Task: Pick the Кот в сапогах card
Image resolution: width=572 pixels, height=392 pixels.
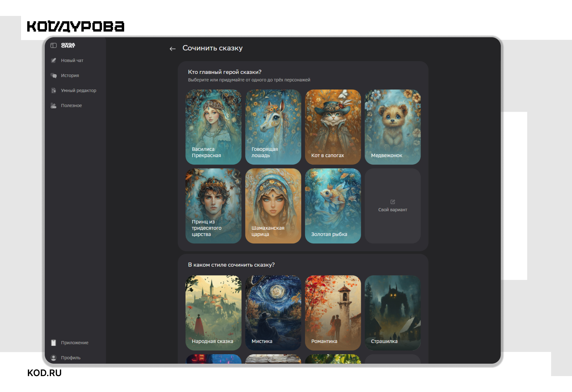Action: (333, 127)
